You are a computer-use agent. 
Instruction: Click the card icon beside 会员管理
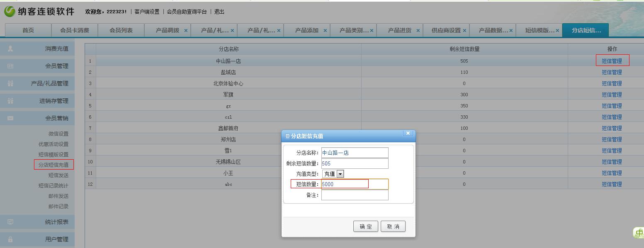10,66
